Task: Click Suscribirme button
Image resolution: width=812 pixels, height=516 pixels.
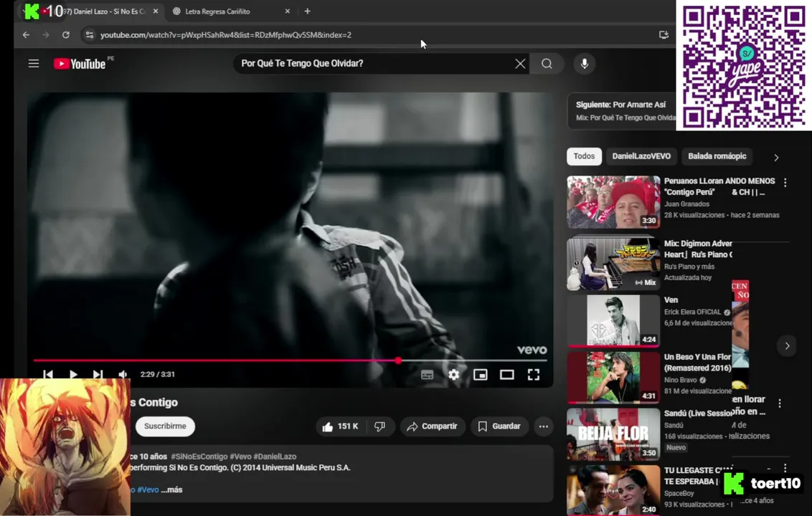Action: point(165,426)
